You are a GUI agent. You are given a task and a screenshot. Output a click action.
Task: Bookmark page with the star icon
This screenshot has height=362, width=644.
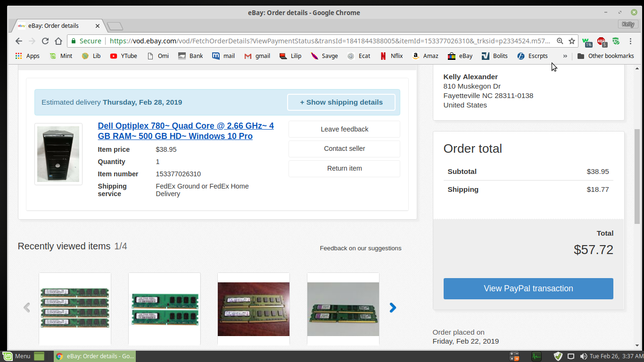tap(572, 41)
